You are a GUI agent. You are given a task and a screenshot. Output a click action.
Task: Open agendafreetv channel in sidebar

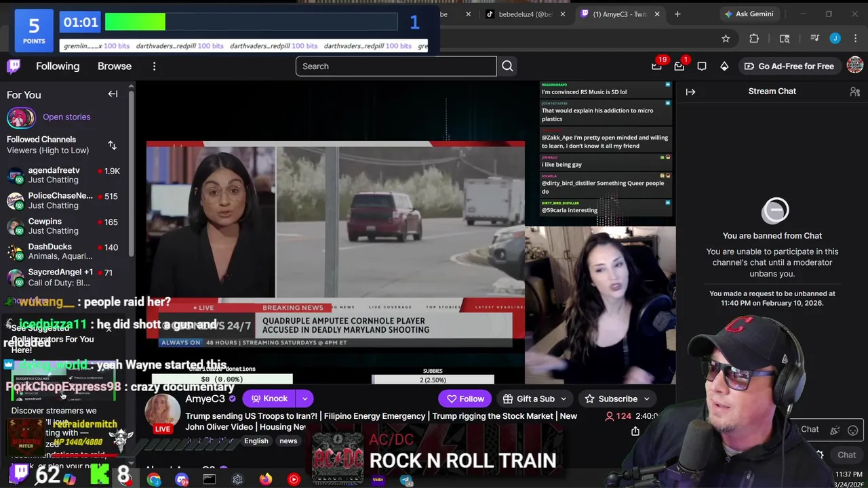point(64,175)
